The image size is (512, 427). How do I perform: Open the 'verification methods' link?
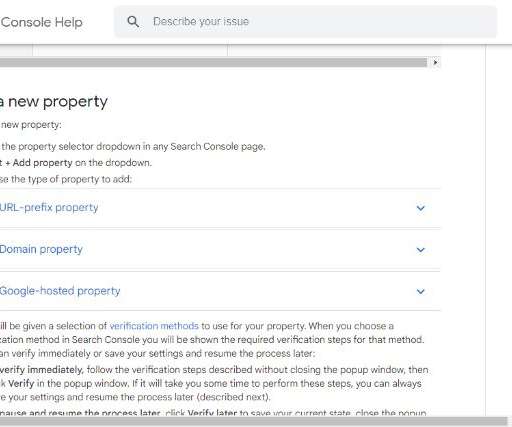(x=154, y=326)
